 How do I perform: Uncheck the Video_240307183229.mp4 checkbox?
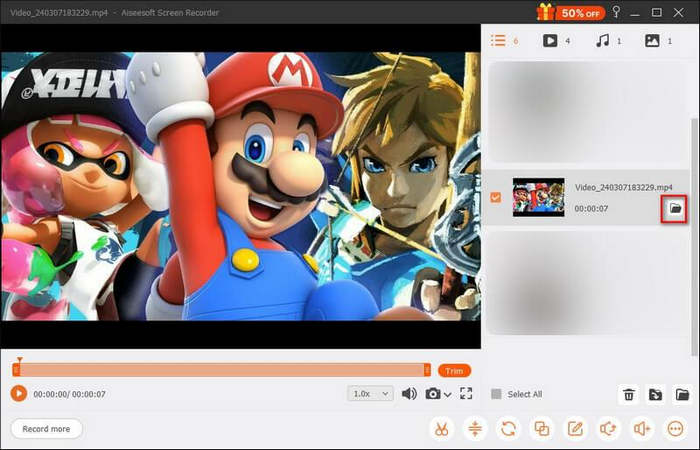click(x=496, y=198)
